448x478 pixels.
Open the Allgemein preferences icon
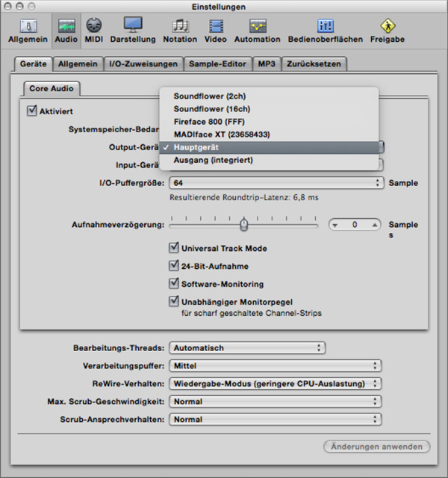(28, 29)
